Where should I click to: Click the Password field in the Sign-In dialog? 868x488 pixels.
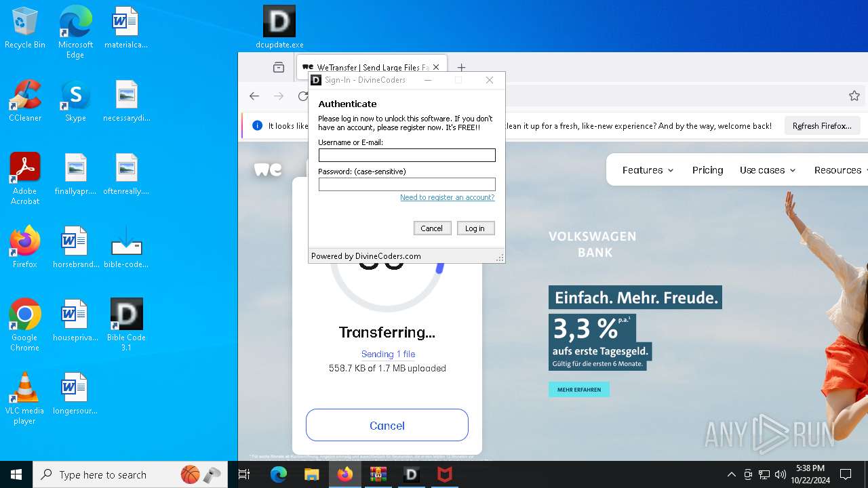[x=407, y=184]
